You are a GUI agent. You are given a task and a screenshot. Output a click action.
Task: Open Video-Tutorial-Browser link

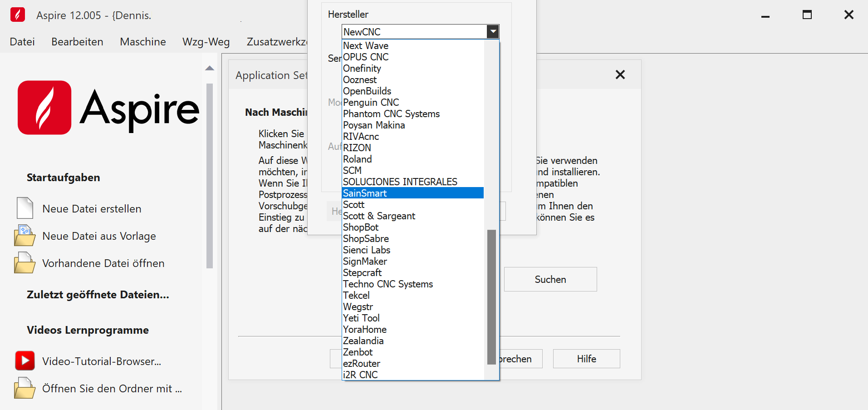(x=102, y=361)
